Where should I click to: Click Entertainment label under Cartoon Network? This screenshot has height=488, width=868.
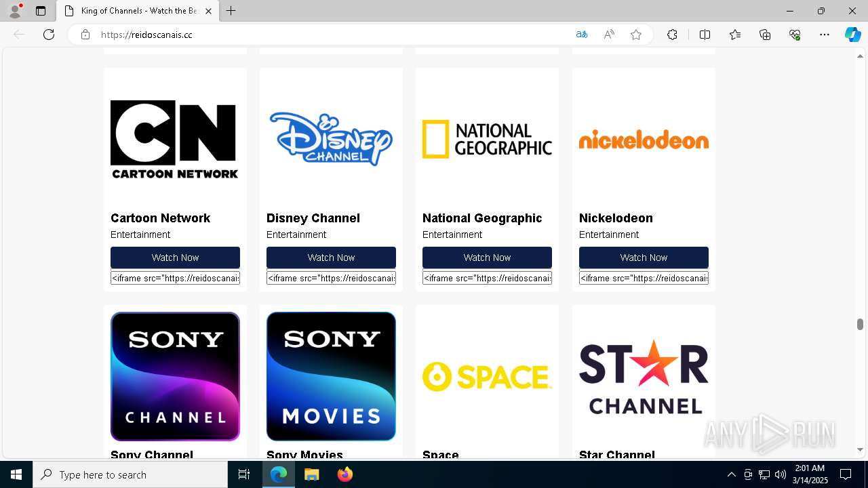coord(140,235)
